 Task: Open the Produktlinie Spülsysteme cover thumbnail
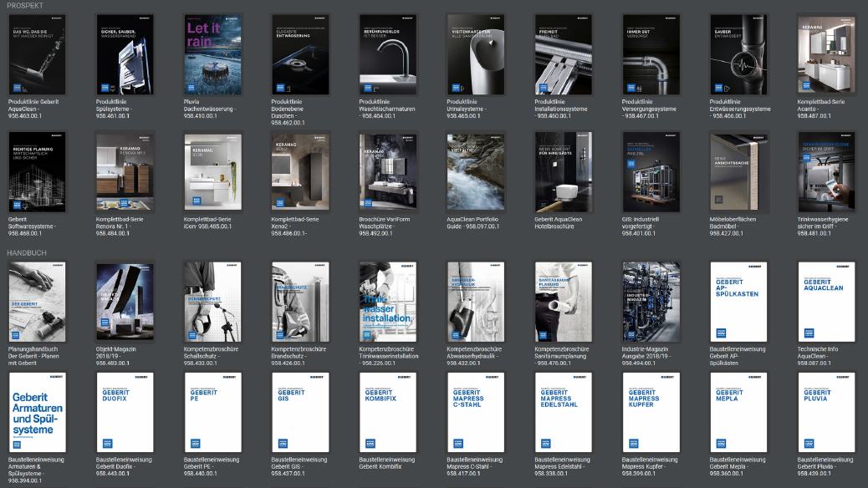125,55
